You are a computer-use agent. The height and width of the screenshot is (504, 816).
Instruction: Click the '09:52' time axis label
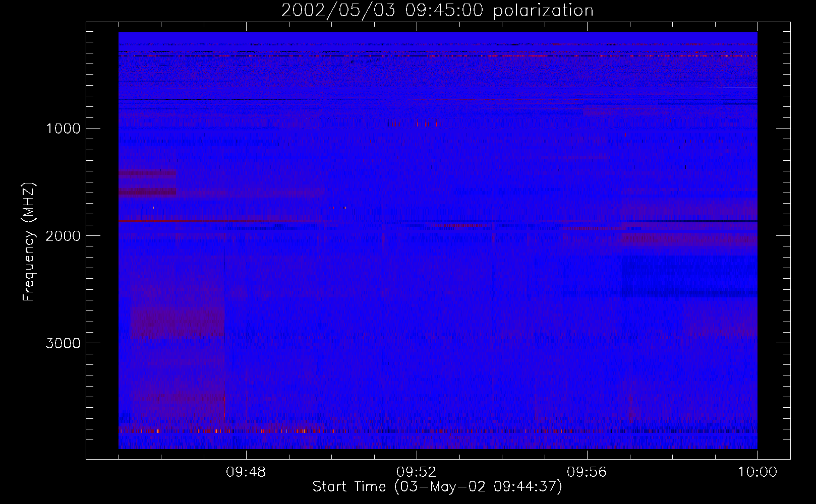(416, 472)
